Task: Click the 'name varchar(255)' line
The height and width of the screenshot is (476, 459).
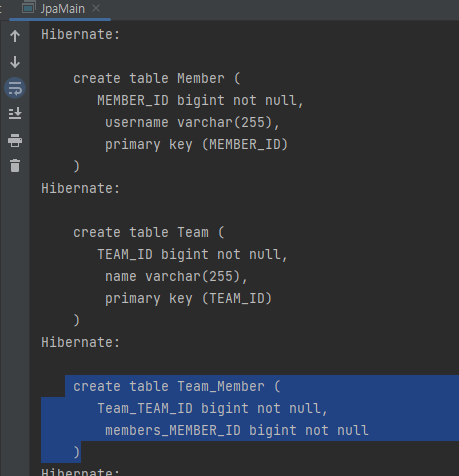Action: click(x=176, y=277)
